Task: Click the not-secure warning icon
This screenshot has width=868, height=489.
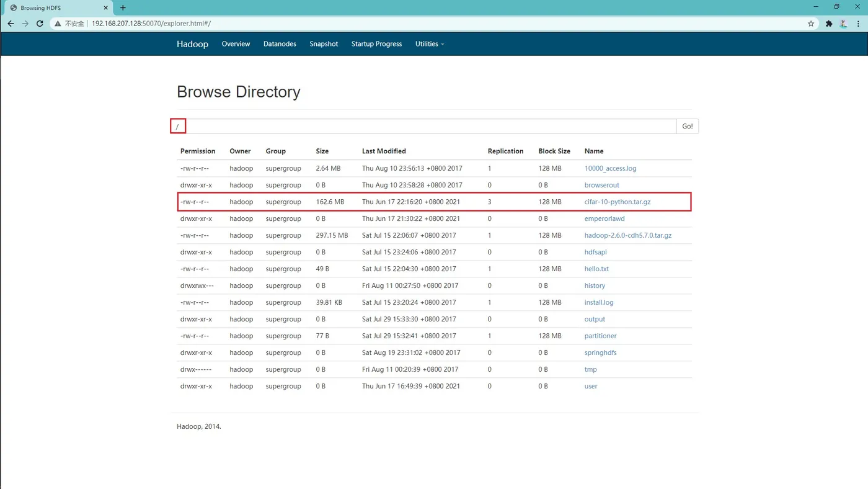Action: (58, 24)
